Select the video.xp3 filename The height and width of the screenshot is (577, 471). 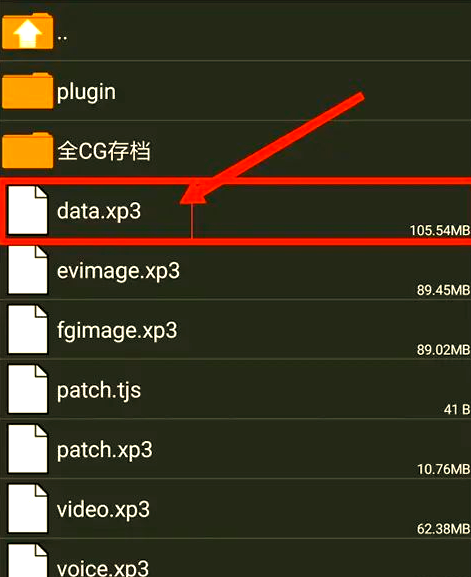click(x=103, y=510)
